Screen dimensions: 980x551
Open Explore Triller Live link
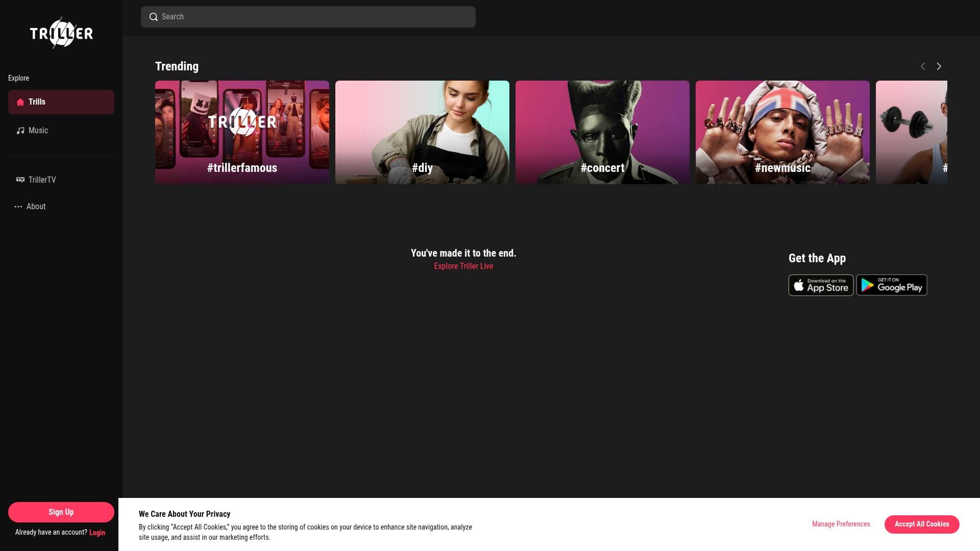coord(463,266)
